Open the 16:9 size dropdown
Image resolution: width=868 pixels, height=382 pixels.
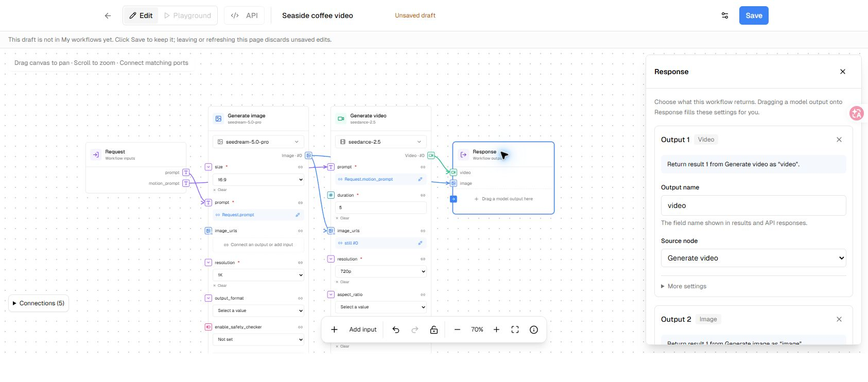coord(258,180)
